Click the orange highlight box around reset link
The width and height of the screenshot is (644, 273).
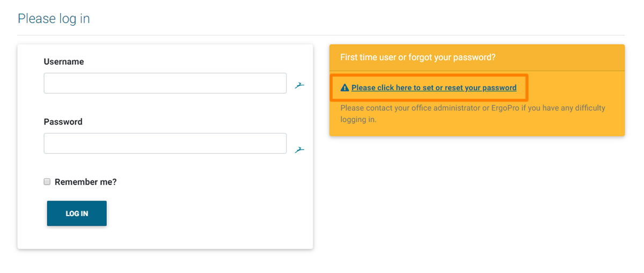[x=429, y=87]
